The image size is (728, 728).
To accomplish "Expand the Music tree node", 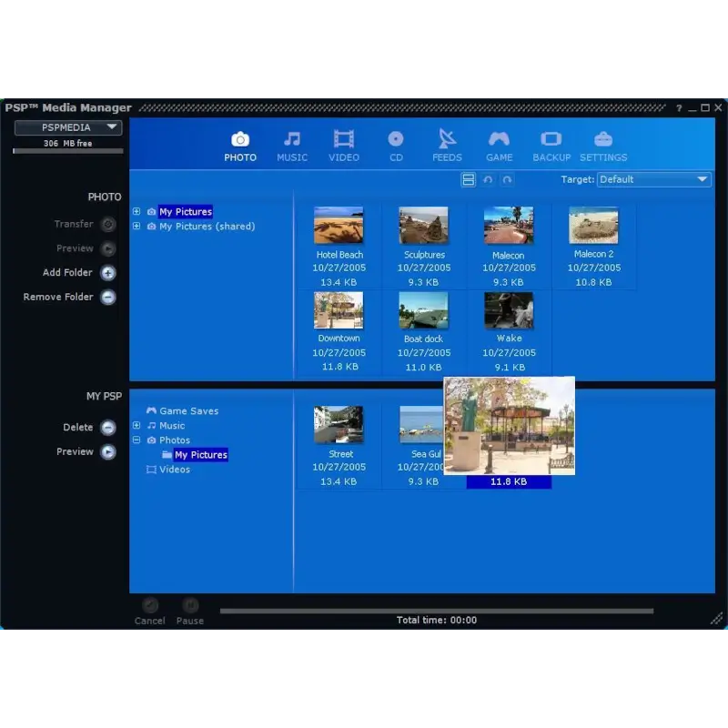I will click(x=136, y=426).
